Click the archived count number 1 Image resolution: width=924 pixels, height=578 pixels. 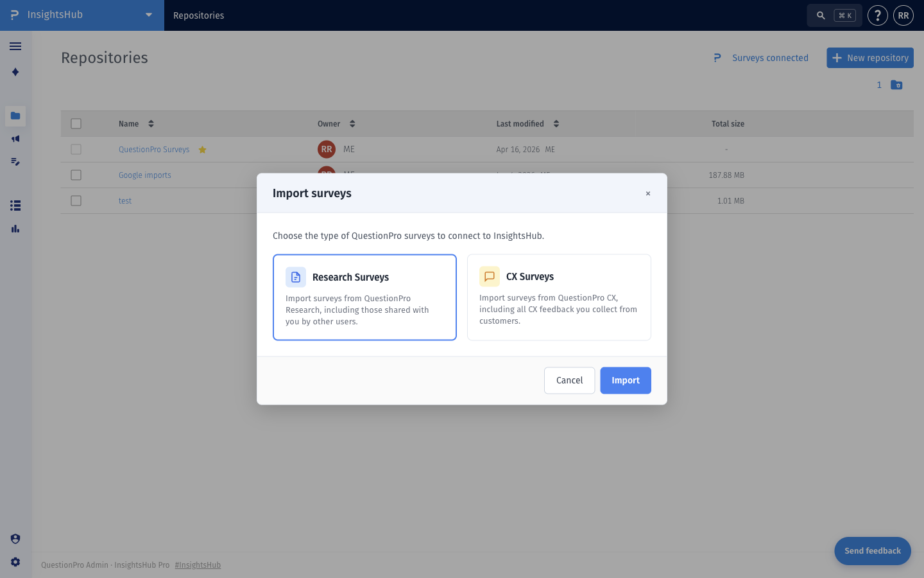pos(879,85)
